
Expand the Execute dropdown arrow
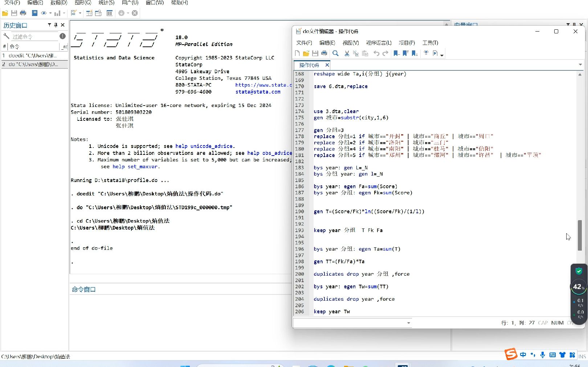tap(442, 55)
